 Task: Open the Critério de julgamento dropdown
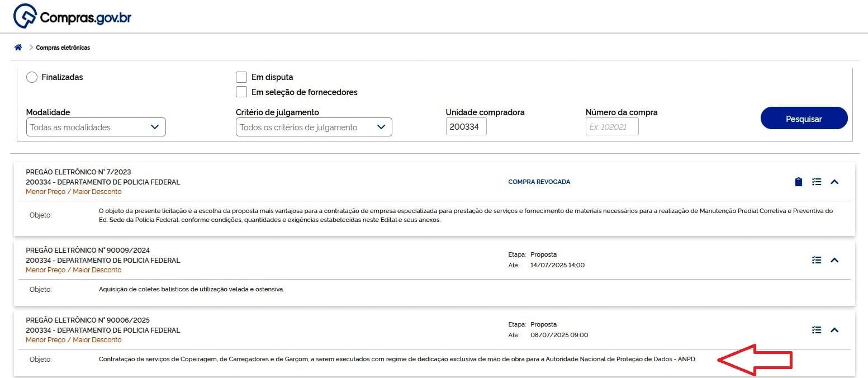point(314,127)
